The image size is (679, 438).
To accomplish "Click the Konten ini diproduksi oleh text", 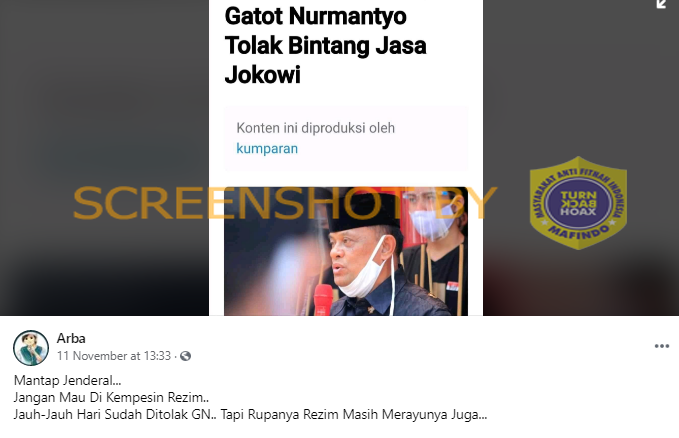I will (x=315, y=128).
